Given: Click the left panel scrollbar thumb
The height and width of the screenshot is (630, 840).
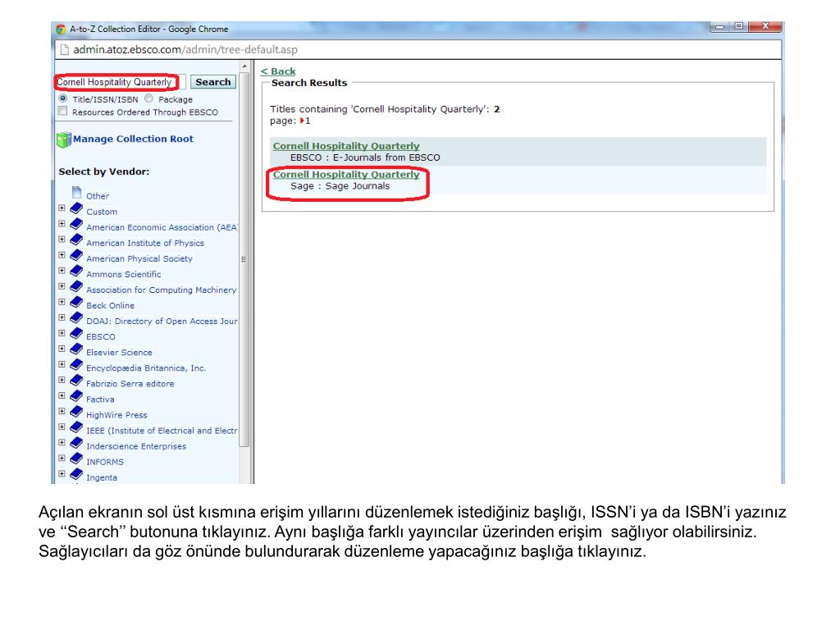Looking at the screenshot, I should coord(244,260).
